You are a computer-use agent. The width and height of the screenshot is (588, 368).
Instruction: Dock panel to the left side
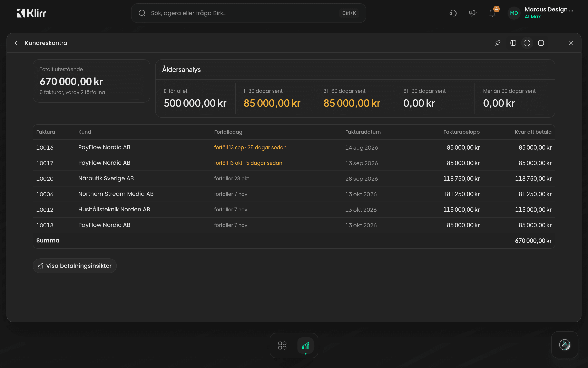(513, 43)
